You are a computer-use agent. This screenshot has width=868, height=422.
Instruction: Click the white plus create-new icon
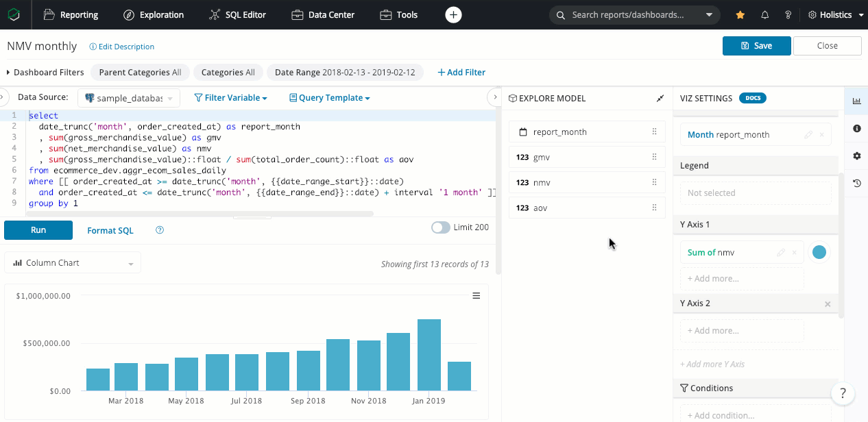click(453, 14)
